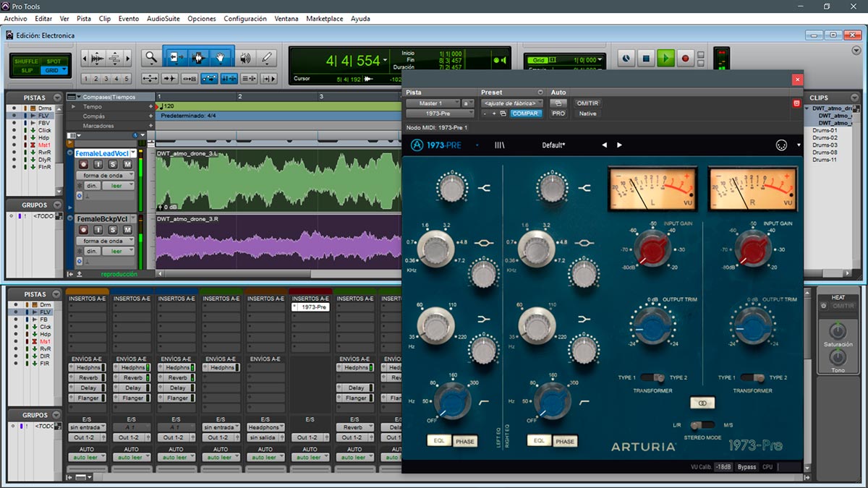Open the Arturia preset browser library icon
This screenshot has height=488, width=868.
[x=499, y=145]
